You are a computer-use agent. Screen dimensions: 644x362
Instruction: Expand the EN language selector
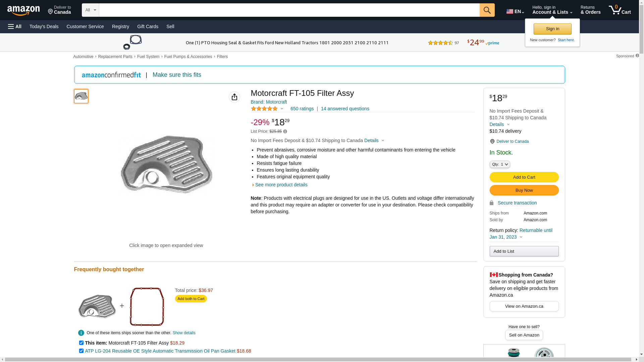[515, 11]
